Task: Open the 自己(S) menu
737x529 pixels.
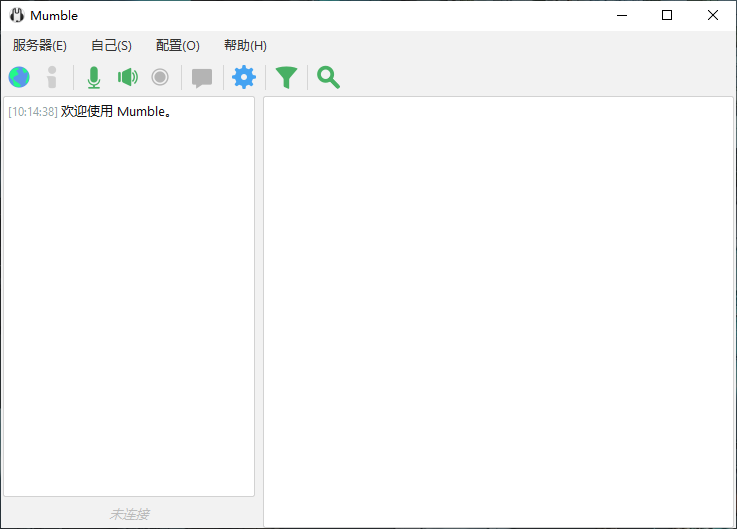Action: [111, 46]
